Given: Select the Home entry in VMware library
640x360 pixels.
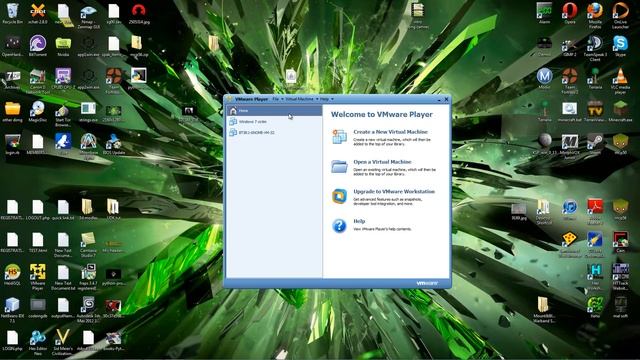Looking at the screenshot, I should pyautogui.click(x=274, y=111).
